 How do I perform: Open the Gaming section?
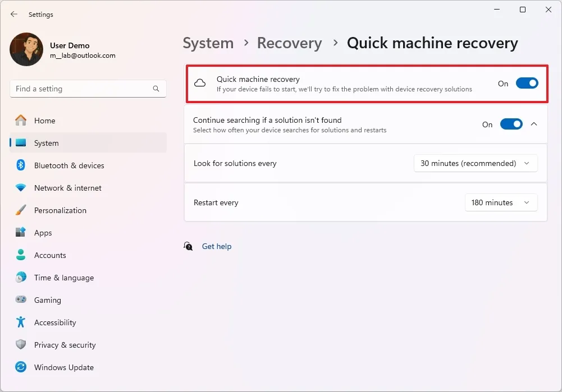48,300
